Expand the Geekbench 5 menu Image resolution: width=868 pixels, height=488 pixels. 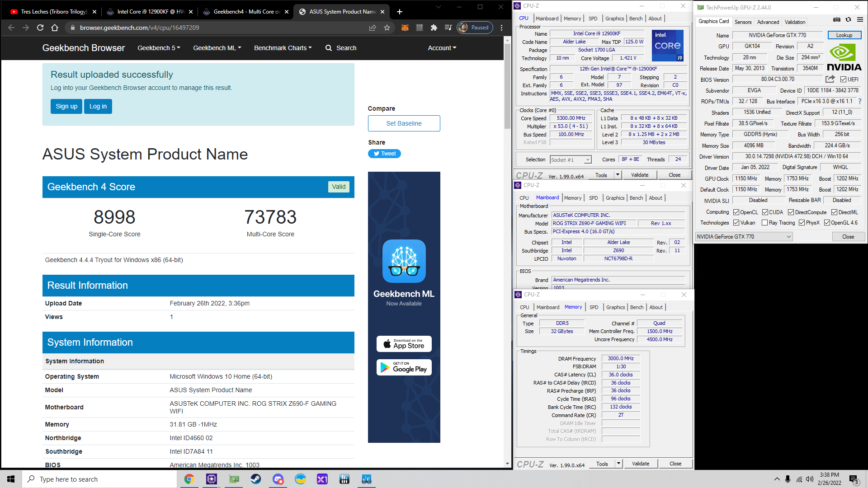point(159,48)
